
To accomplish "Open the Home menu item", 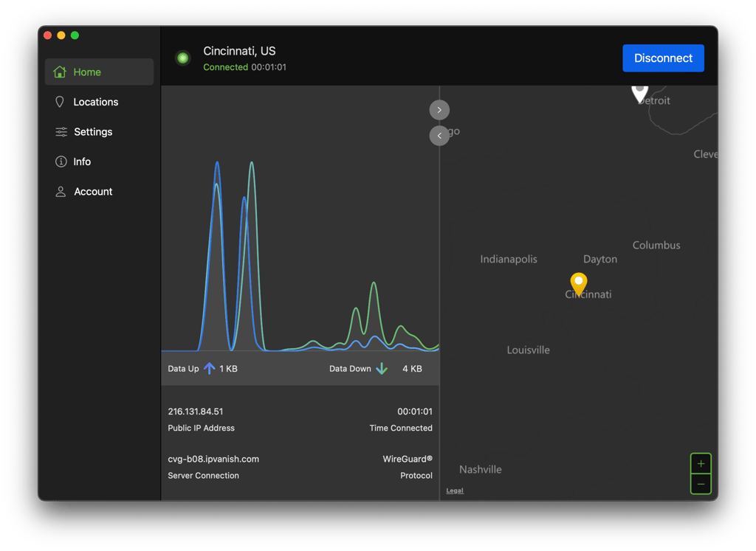I will [x=100, y=72].
